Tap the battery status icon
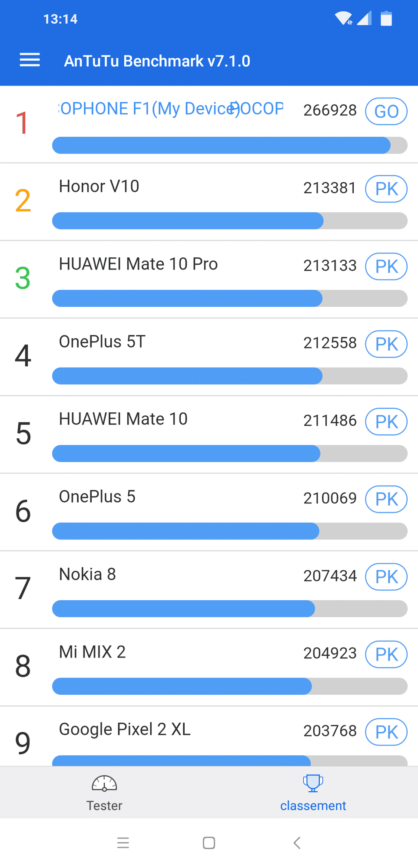 pyautogui.click(x=386, y=19)
